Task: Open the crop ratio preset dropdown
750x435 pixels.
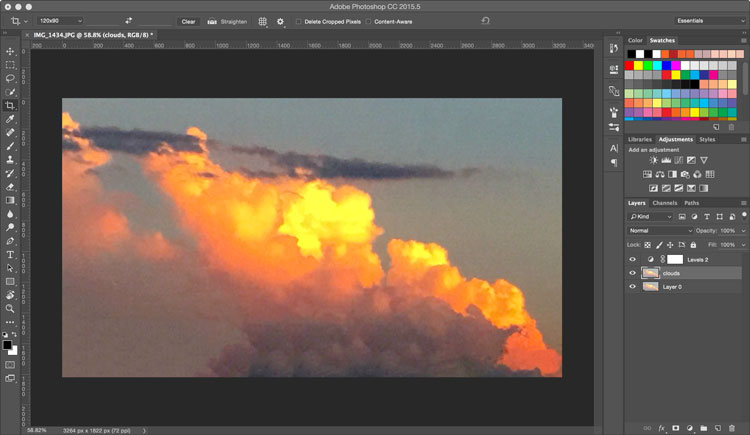Action: [60, 21]
